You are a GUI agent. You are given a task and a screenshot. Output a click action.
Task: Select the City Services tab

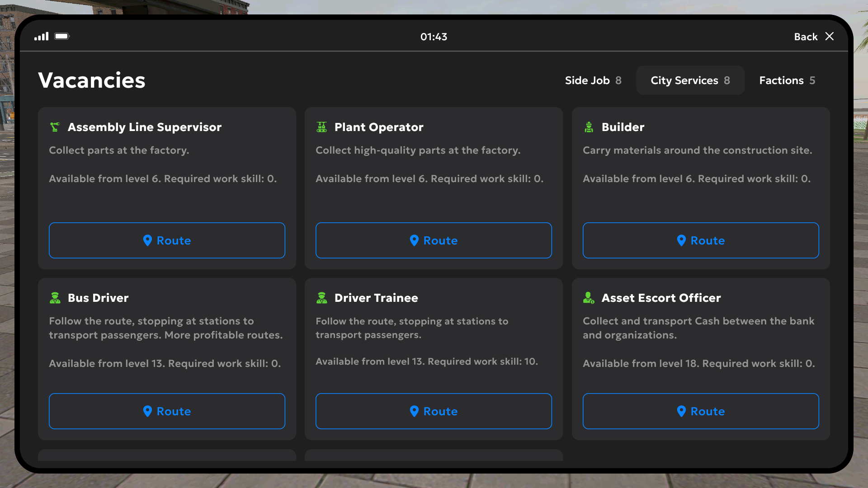(x=690, y=80)
